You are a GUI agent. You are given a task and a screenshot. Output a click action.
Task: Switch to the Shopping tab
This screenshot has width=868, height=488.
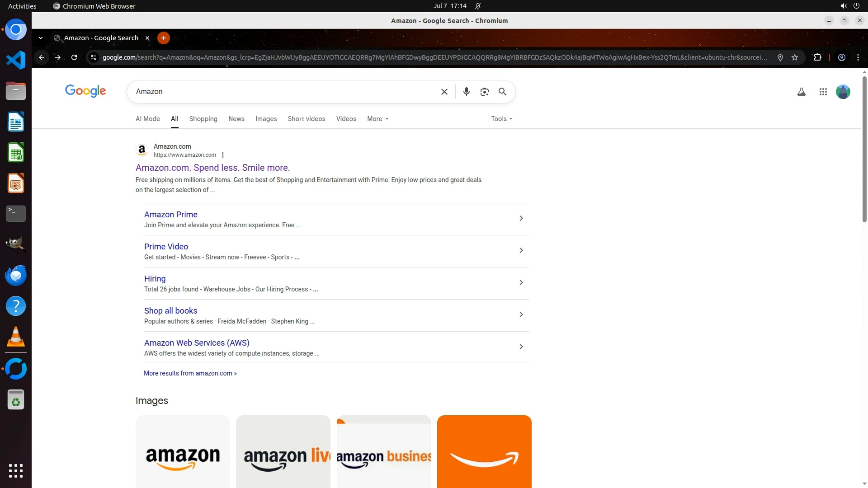tap(203, 119)
